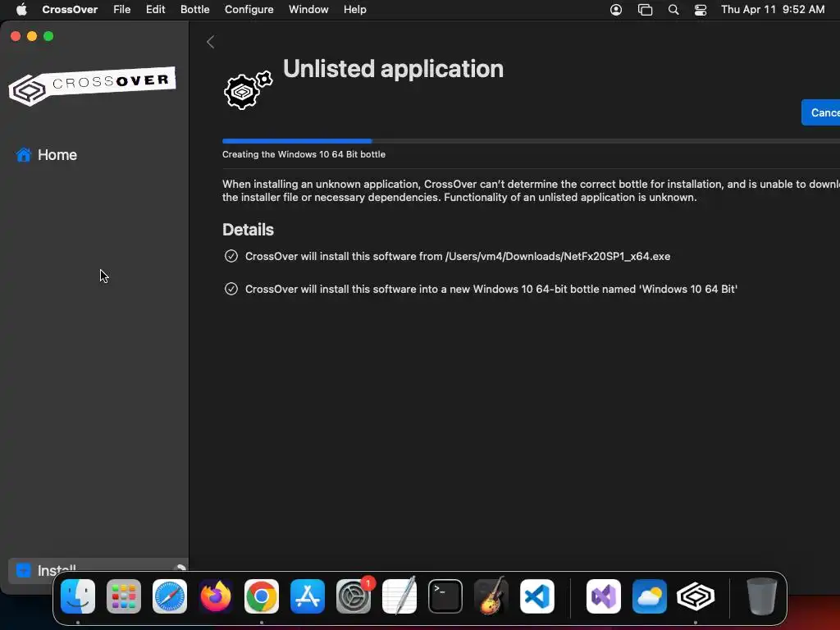This screenshot has height=630, width=840.
Task: Click the checkmark beside new bottle detail
Action: coord(231,289)
